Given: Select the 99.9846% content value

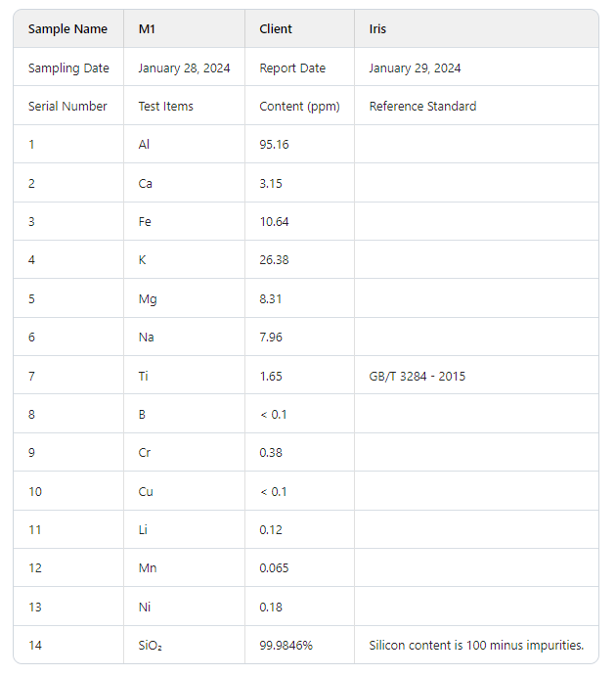Looking at the screenshot, I should coord(286,645).
